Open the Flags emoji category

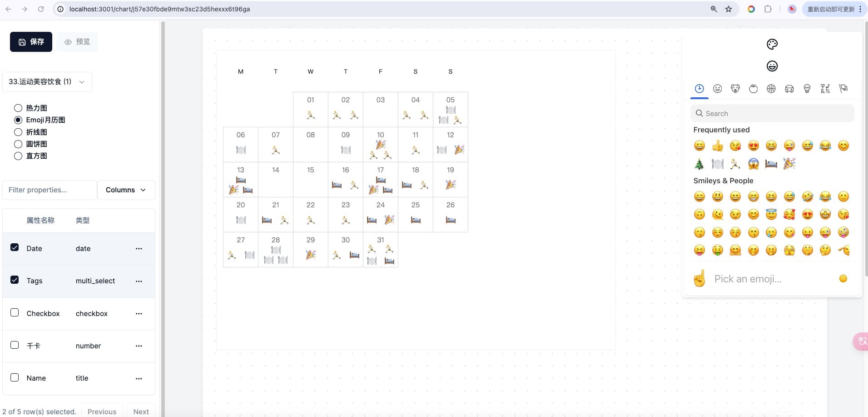tap(843, 89)
